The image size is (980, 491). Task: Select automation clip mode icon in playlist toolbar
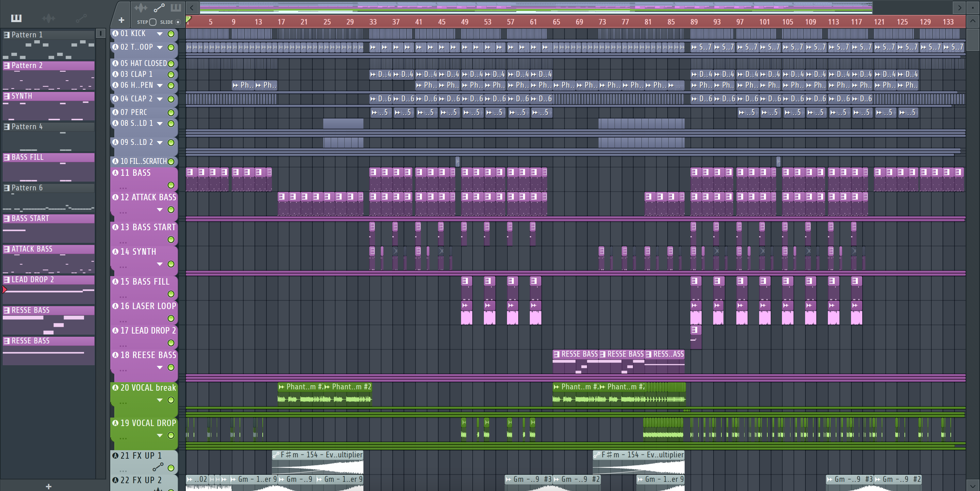click(x=159, y=7)
